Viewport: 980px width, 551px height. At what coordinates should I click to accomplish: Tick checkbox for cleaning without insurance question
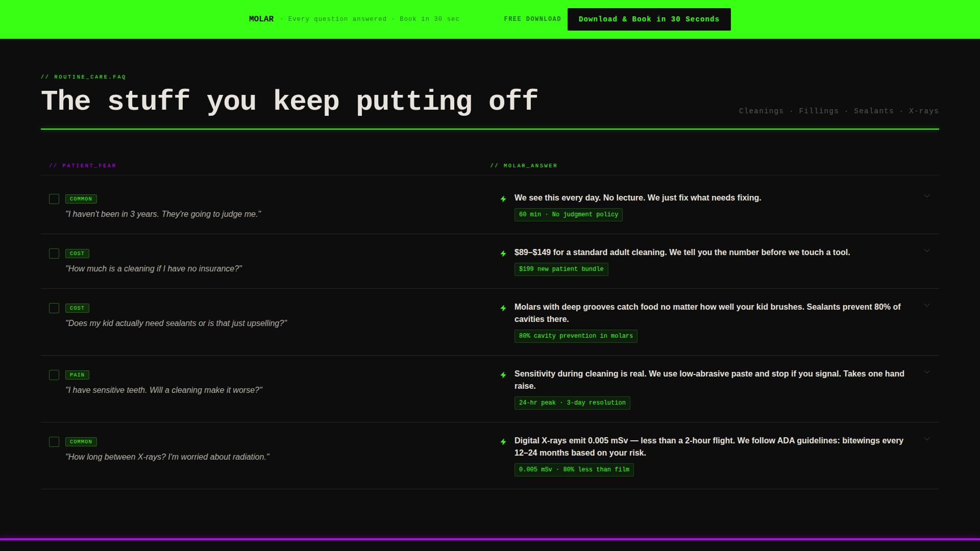pyautogui.click(x=54, y=254)
